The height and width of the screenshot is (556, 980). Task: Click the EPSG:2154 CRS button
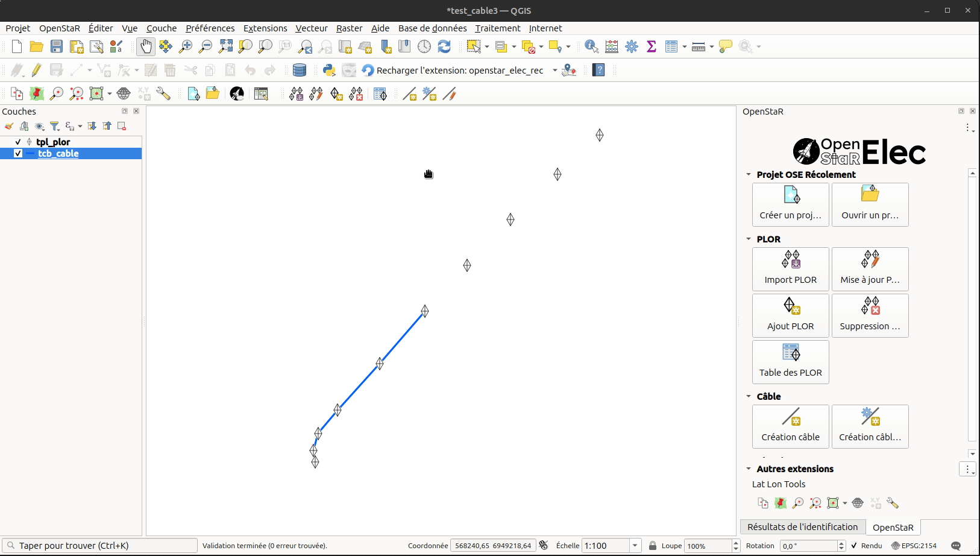point(914,546)
